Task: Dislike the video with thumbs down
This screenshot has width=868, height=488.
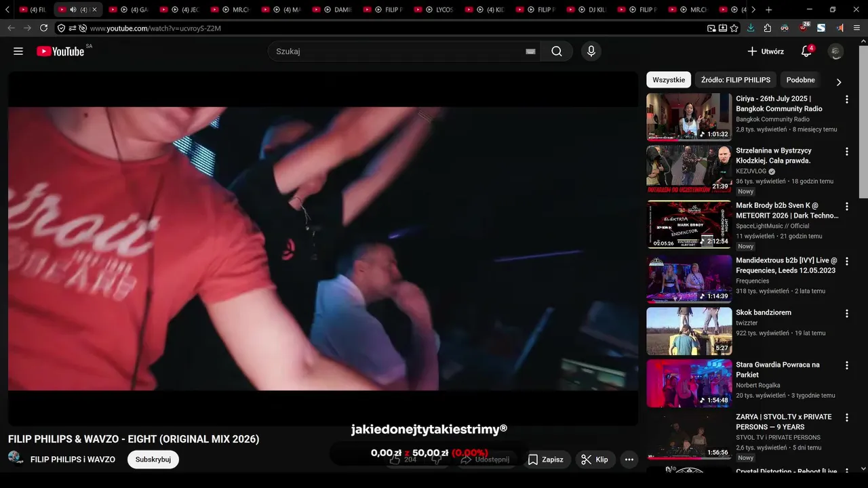Action: (x=436, y=460)
